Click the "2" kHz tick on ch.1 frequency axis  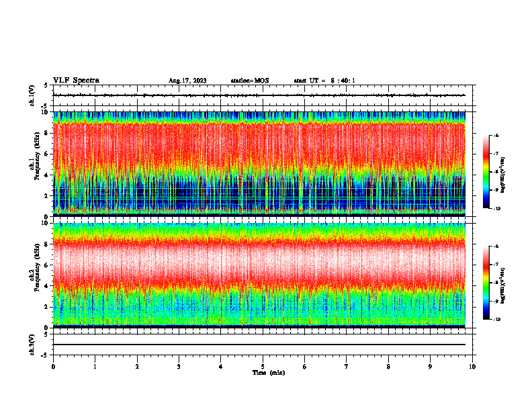[x=47, y=195]
